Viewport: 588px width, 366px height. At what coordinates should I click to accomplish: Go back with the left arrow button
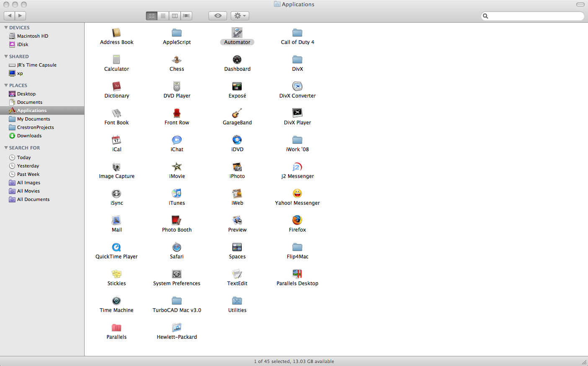point(9,15)
